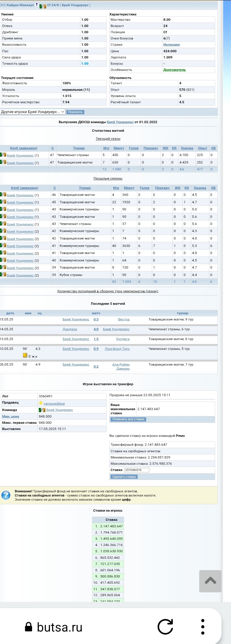Switch to Прошлые сезоны statistics

tap(108, 178)
